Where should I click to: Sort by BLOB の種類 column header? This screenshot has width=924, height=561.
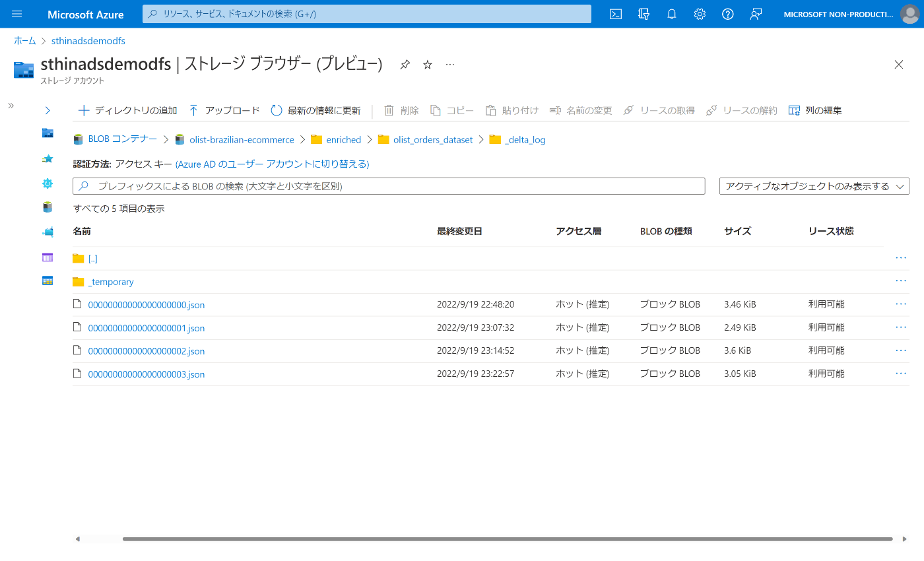(666, 231)
